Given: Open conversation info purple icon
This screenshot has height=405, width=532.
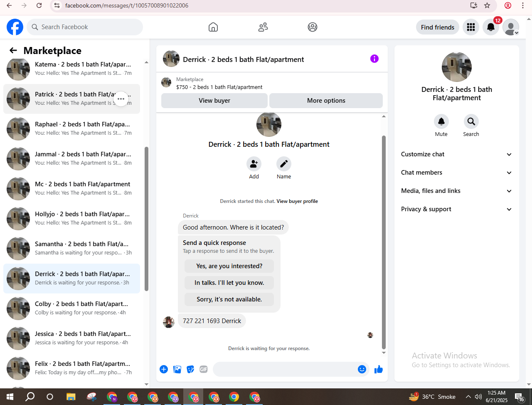Looking at the screenshot, I should tap(374, 59).
